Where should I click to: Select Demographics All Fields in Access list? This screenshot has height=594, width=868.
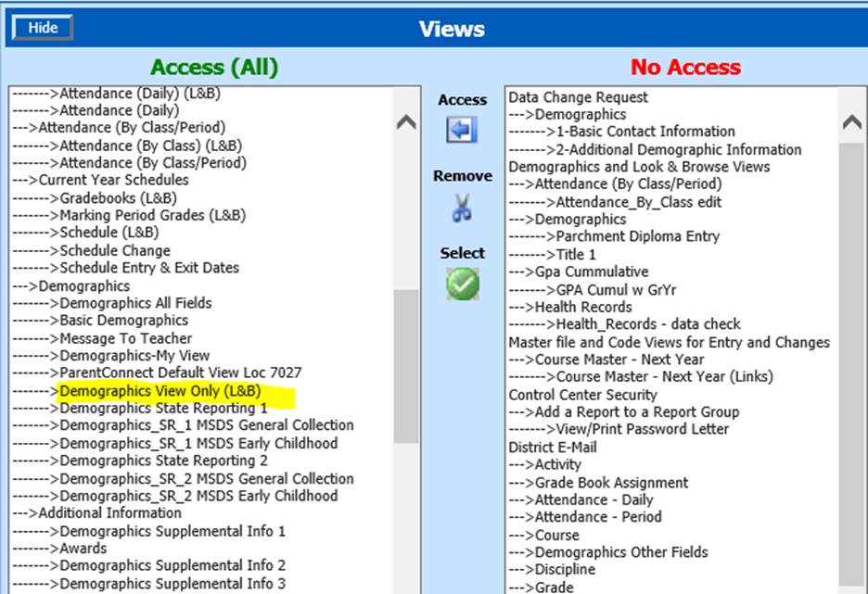point(135,303)
